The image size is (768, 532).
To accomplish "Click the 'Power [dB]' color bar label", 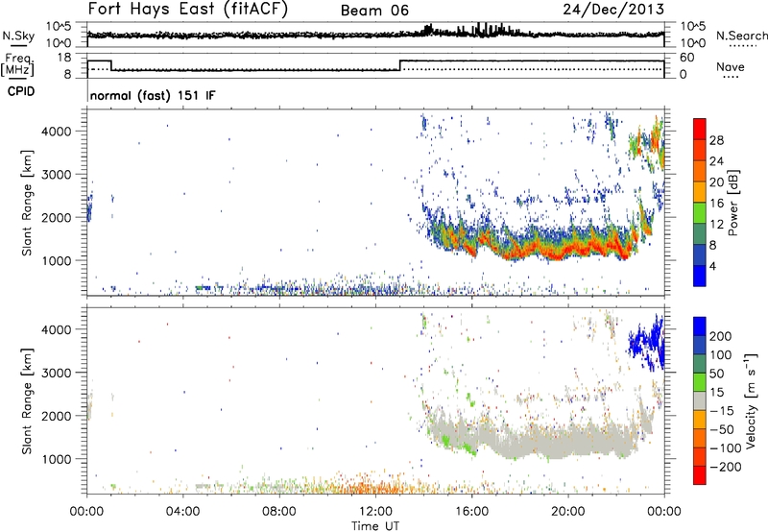I will [x=733, y=203].
